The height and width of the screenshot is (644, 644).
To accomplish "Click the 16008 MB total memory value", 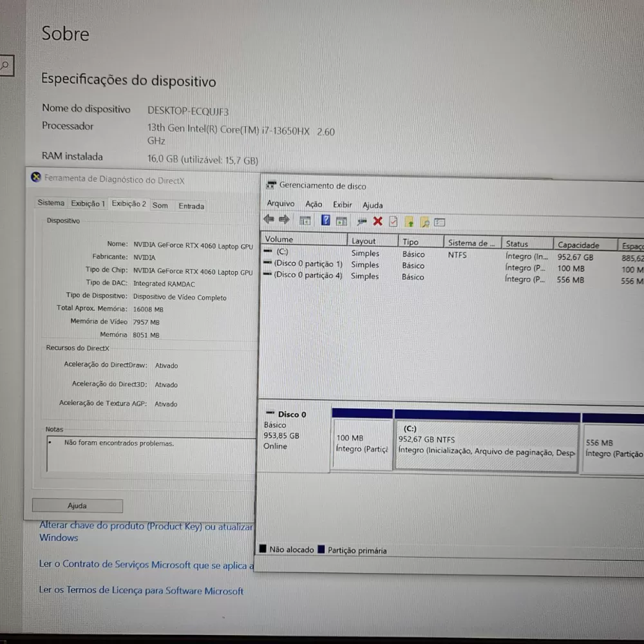I will point(148,309).
